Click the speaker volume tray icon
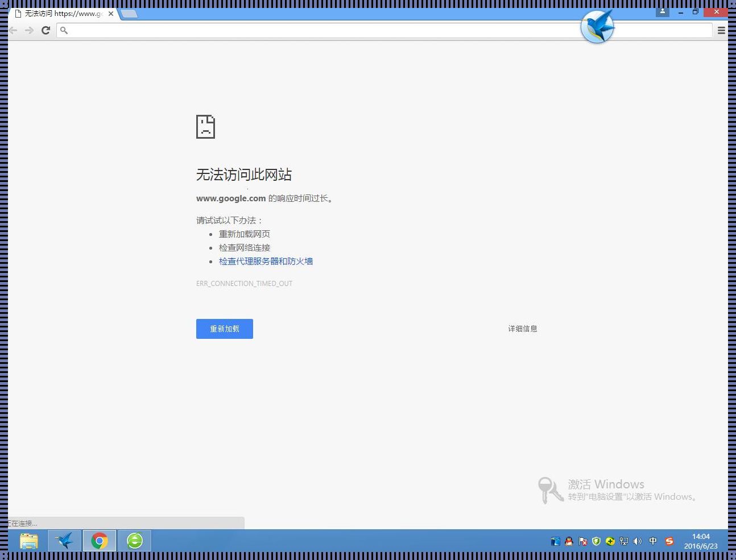 click(638, 541)
